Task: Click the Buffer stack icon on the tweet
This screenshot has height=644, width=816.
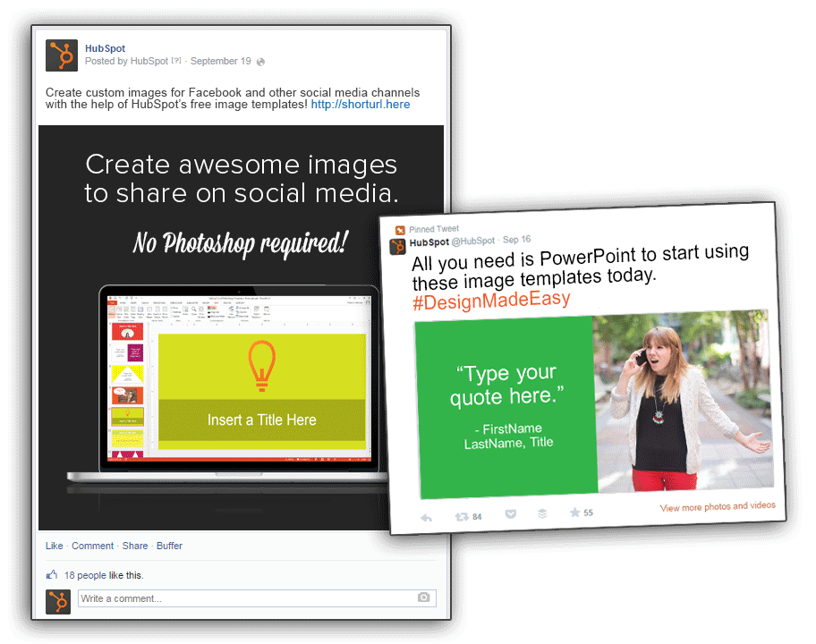Action: (541, 513)
